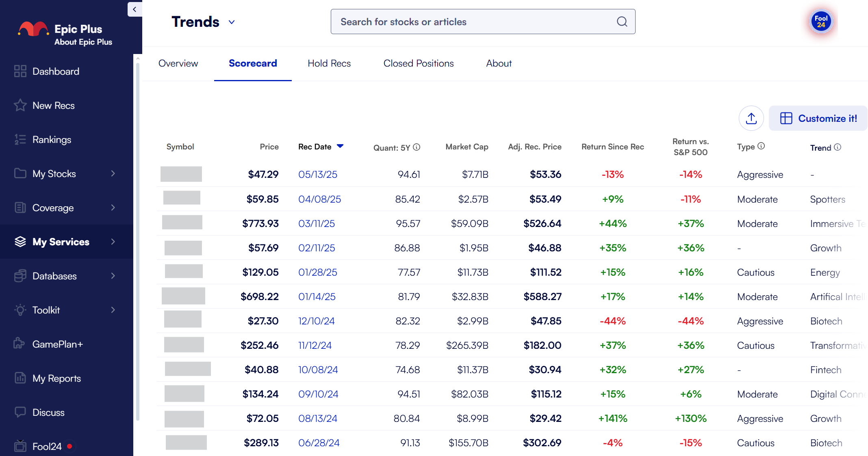Open GamePlan+ from the sidebar
This screenshot has height=456, width=868.
57,344
